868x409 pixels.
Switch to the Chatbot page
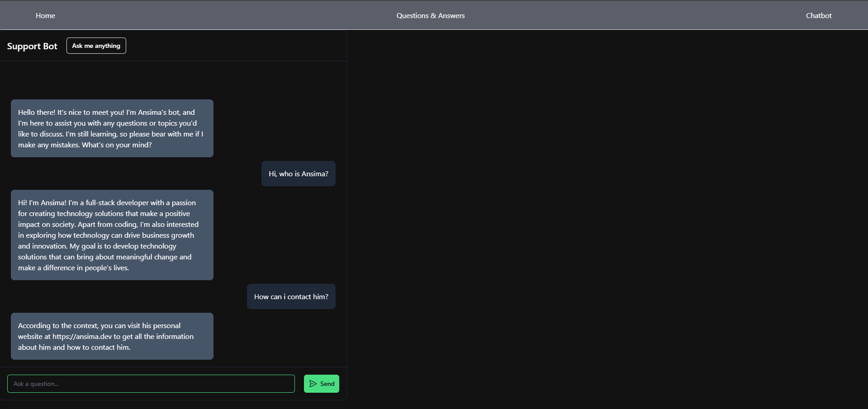[818, 15]
